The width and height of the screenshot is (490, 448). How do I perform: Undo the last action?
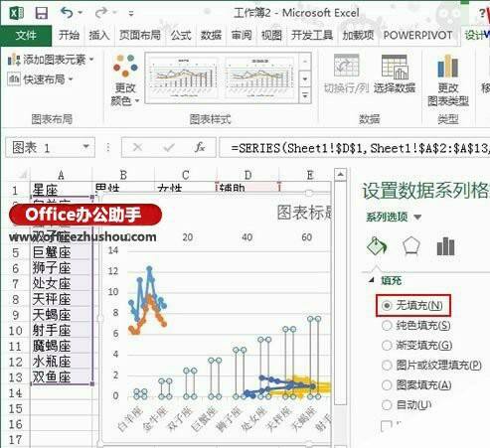(x=67, y=13)
